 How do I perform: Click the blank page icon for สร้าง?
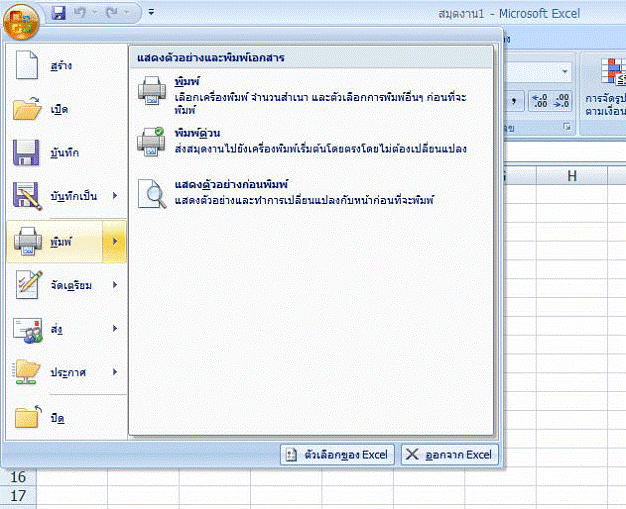[27, 65]
